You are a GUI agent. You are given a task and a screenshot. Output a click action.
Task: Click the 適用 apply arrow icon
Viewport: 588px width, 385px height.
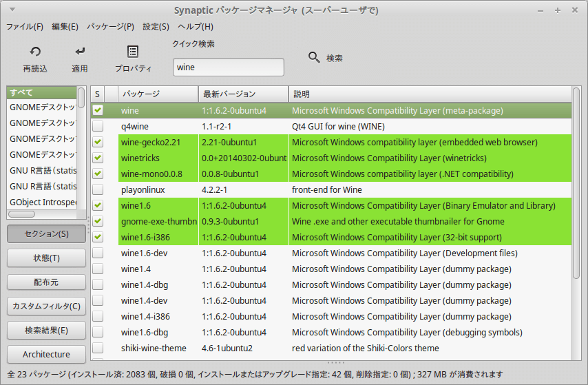(79, 52)
